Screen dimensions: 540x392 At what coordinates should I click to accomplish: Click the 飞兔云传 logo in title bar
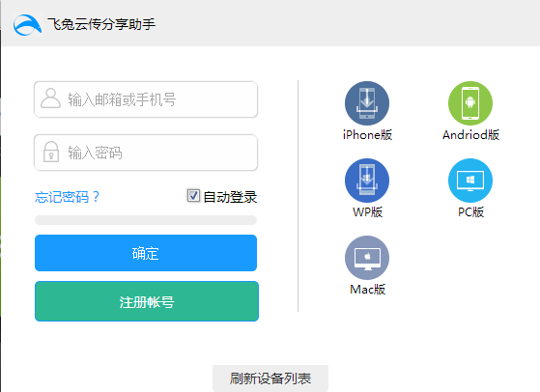click(27, 25)
